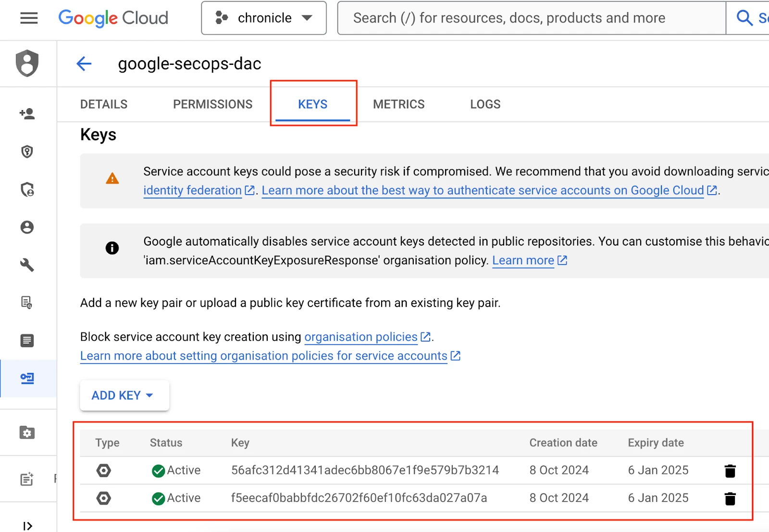
Task: Click the black info circle icon
Action: tap(112, 248)
